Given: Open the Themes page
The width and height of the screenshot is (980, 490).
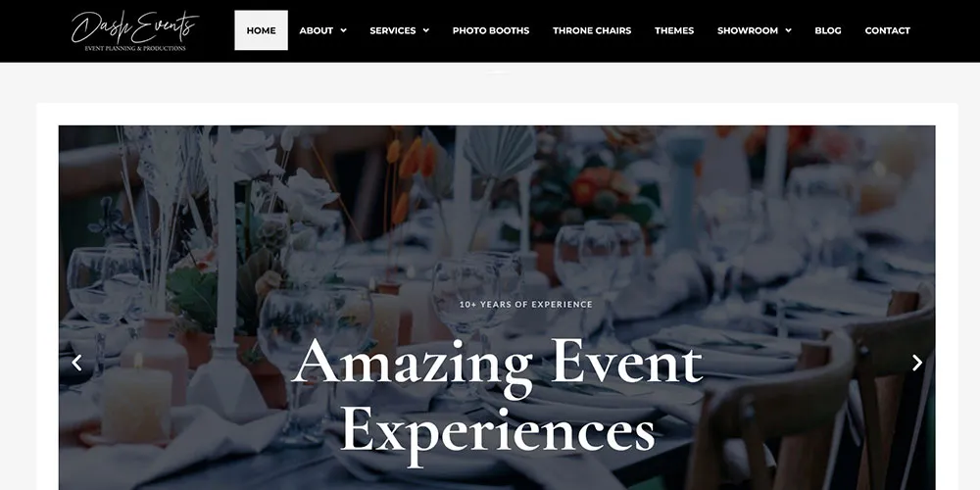Looking at the screenshot, I should point(674,30).
